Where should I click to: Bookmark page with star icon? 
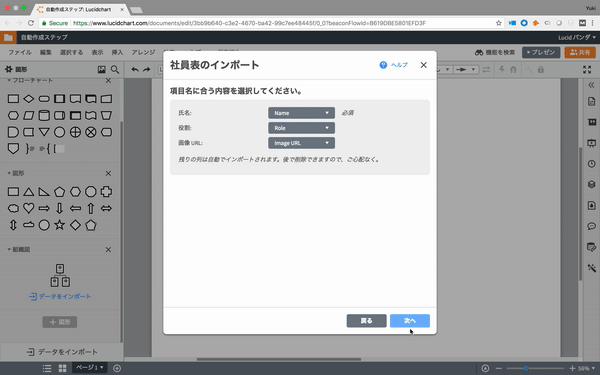point(499,23)
